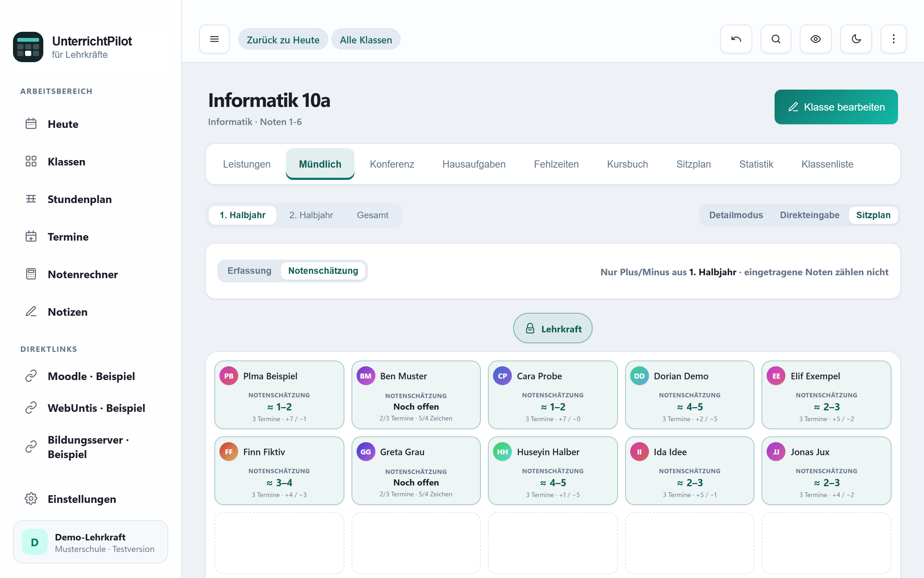Screen dimensions: 924x578
Task: Switch to Detailmodus view
Action: click(736, 215)
